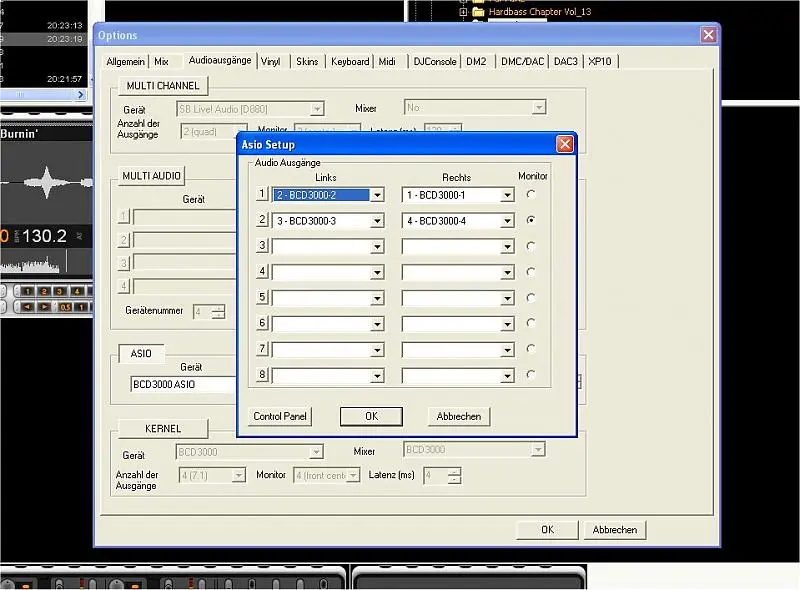
Task: Open Rechts dropdown showing 4 - BCD3000-4
Action: pos(507,221)
